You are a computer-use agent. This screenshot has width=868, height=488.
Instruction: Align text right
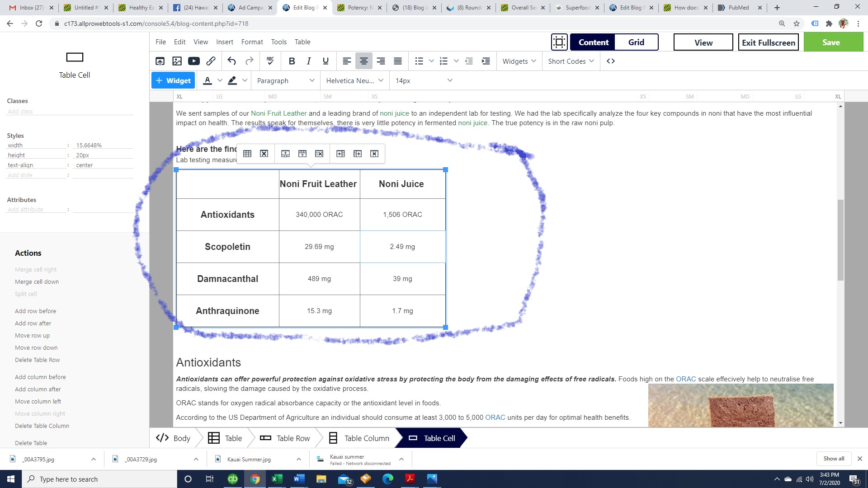[381, 61]
